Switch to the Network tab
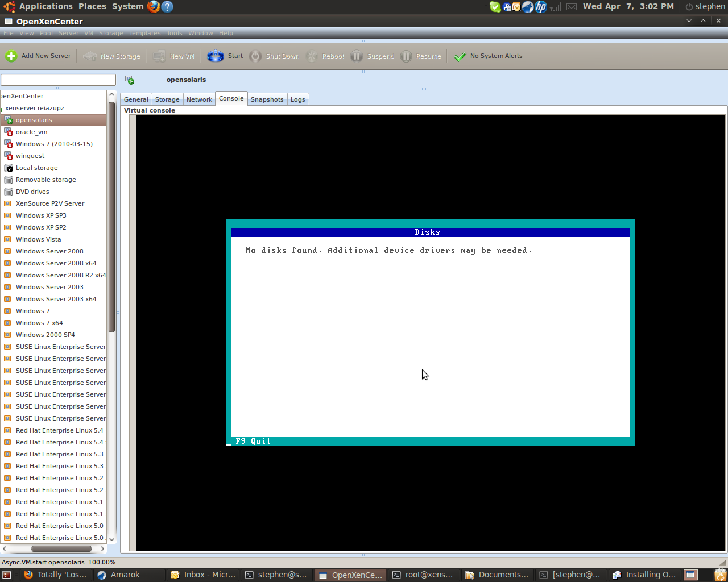Screen dimensions: 728x582 tap(199, 99)
